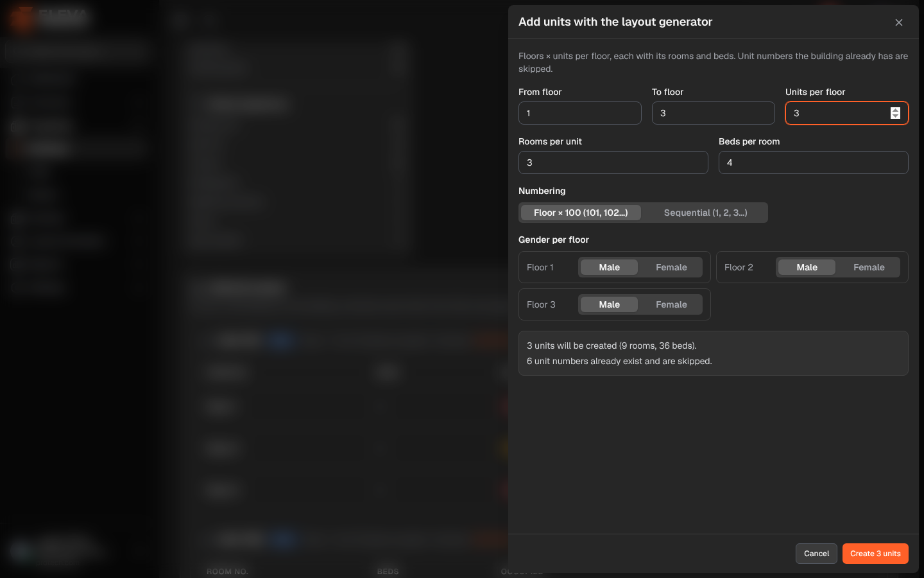Set Floor 2 gender to Female

pos(869,267)
